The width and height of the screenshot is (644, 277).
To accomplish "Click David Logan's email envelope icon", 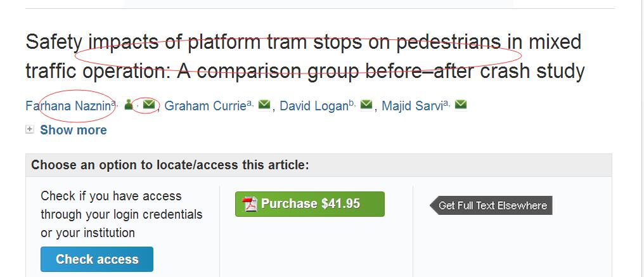I will (366, 105).
